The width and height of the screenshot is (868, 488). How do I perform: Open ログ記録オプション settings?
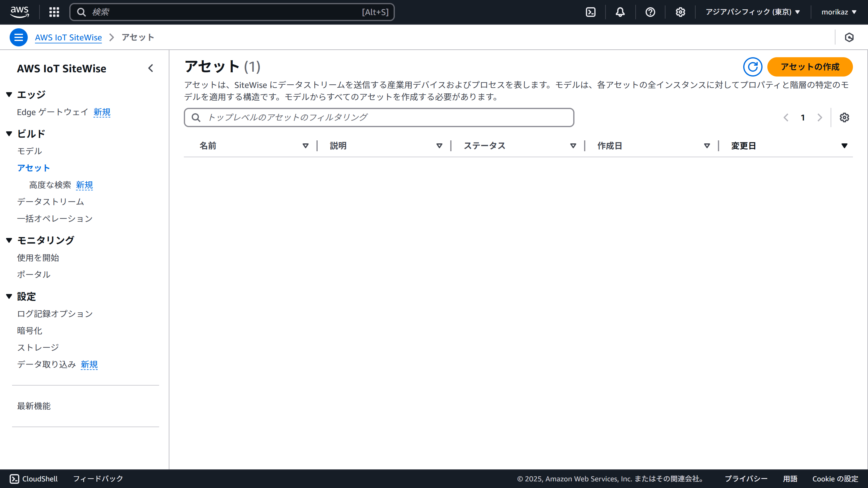(x=55, y=314)
